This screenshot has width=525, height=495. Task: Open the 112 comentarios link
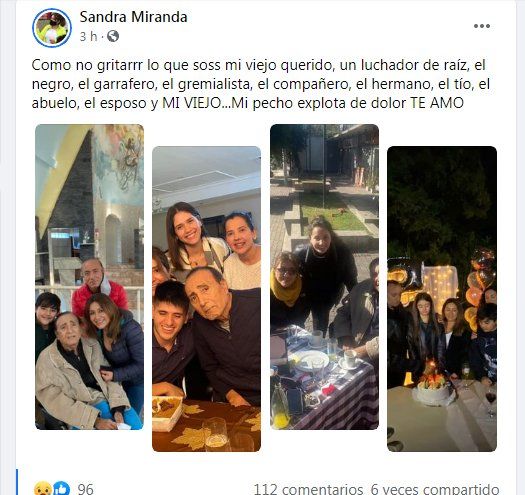pyautogui.click(x=308, y=489)
